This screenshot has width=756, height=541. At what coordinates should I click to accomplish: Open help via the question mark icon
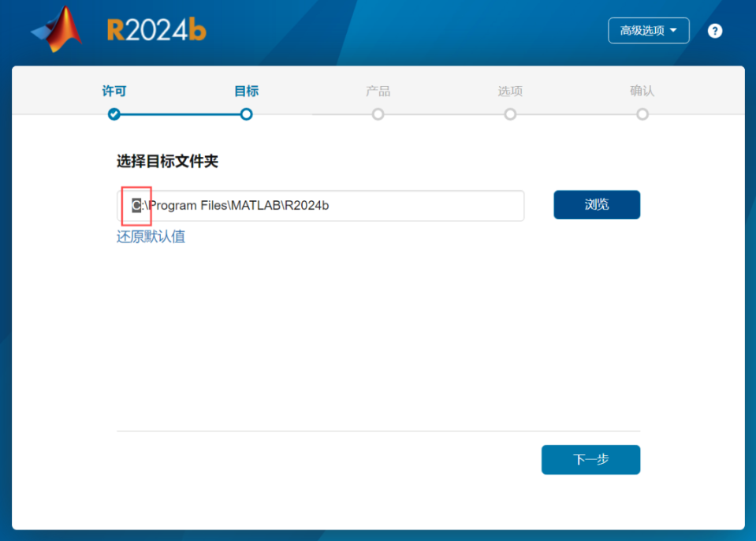tap(714, 31)
